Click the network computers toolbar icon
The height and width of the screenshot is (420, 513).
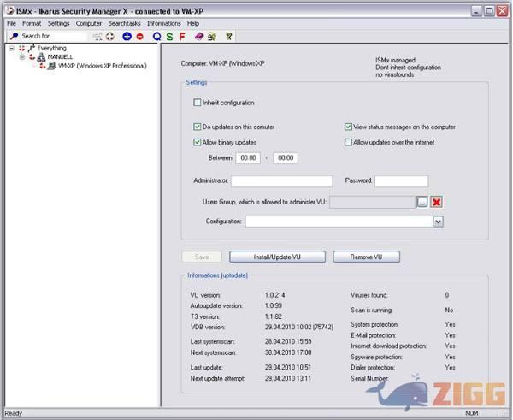pos(212,36)
